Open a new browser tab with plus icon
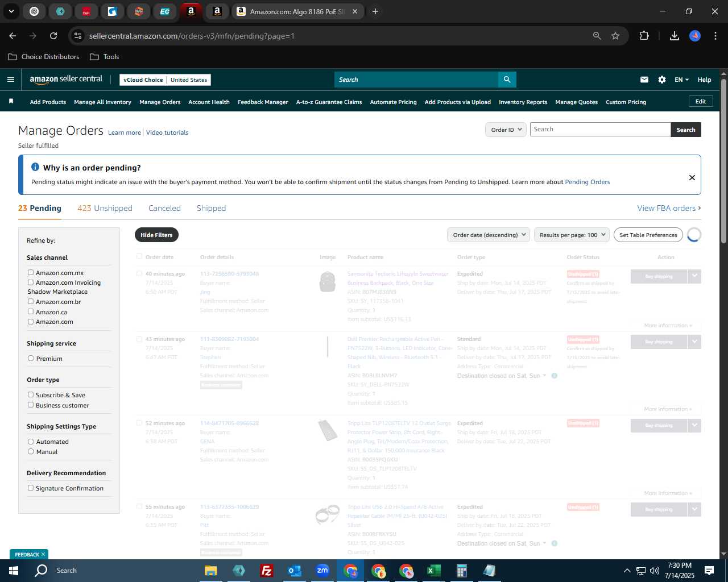The height and width of the screenshot is (582, 728). 375,11
